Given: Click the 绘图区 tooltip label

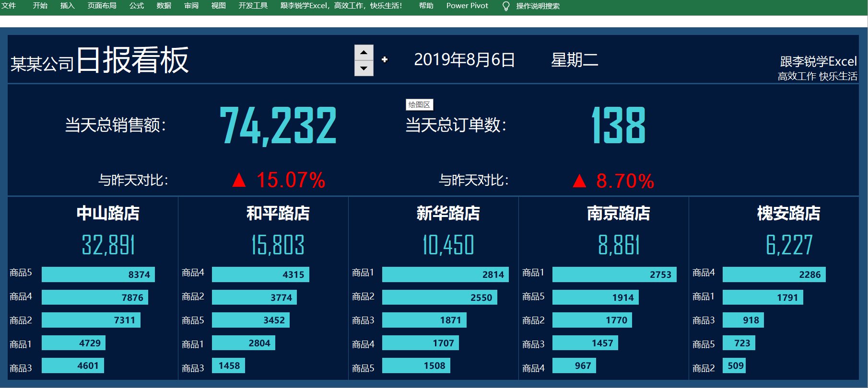Looking at the screenshot, I should click(x=419, y=104).
